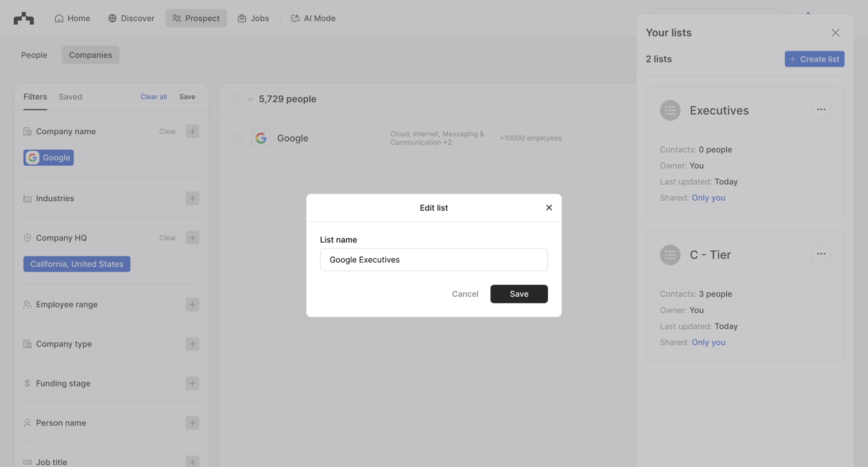
Task: Click the Company type filter label
Action: click(x=64, y=344)
